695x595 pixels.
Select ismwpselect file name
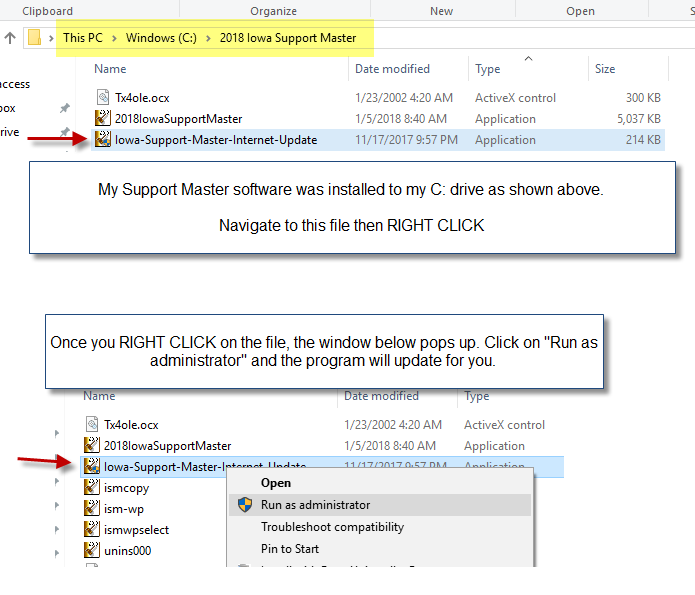137,530
